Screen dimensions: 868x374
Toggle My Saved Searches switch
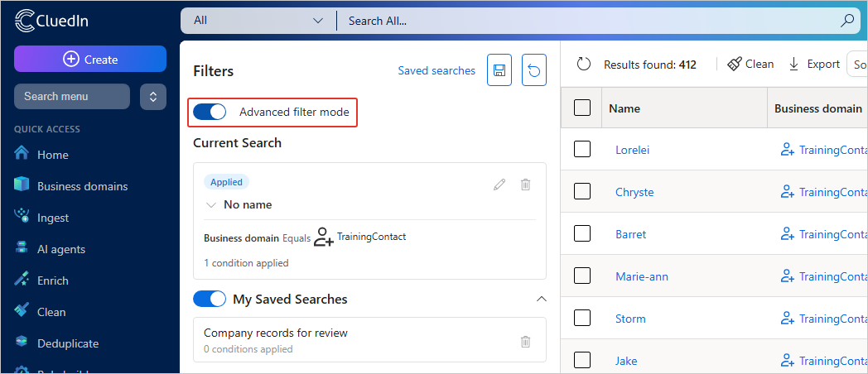tap(210, 299)
